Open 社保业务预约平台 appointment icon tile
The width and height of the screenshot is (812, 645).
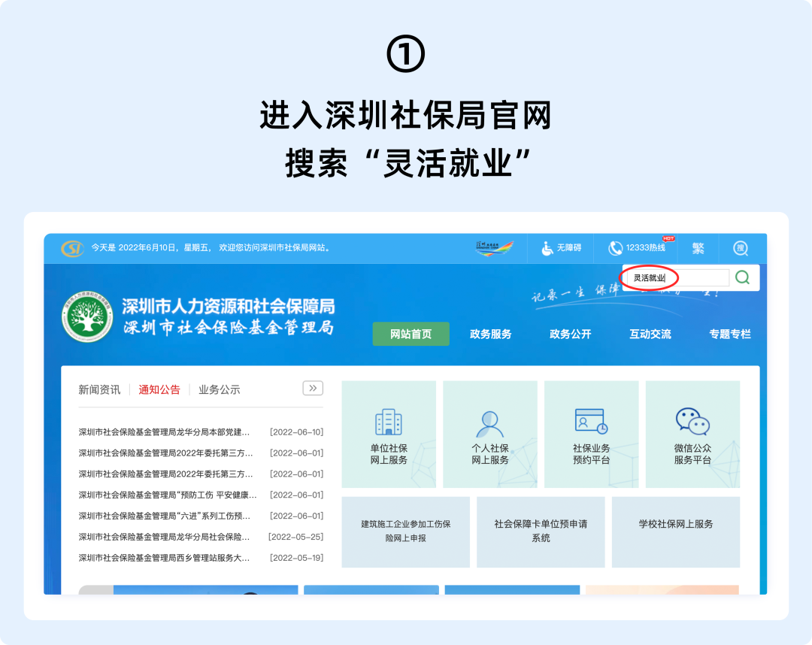[592, 434]
